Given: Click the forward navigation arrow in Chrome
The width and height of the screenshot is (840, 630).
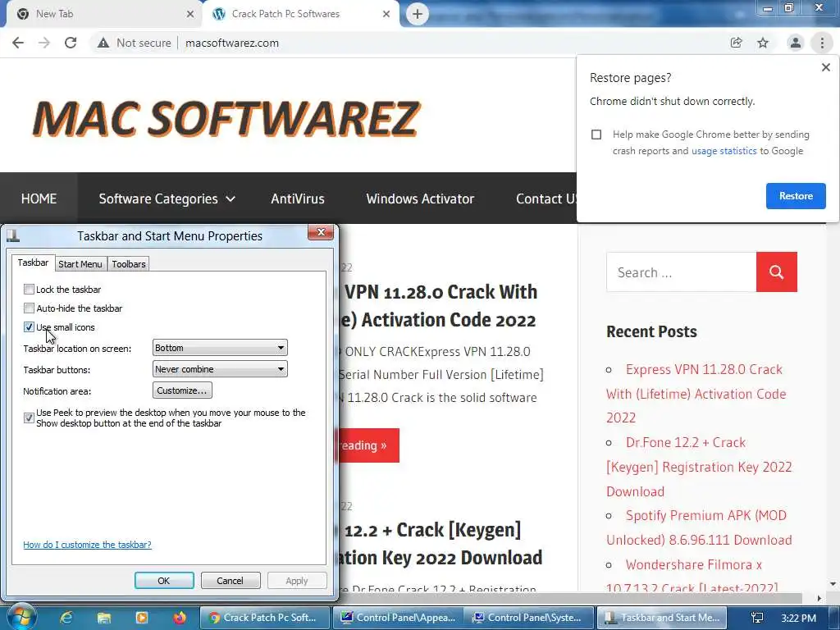Looking at the screenshot, I should click(x=44, y=43).
